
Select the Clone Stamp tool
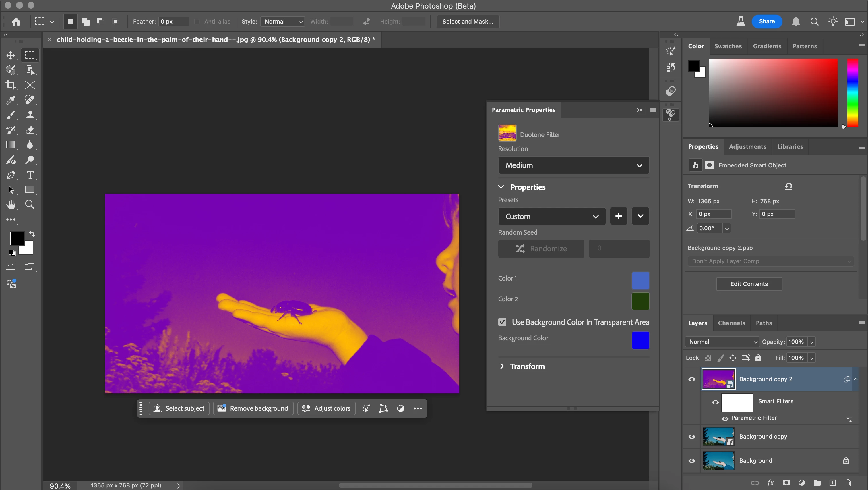coord(30,115)
